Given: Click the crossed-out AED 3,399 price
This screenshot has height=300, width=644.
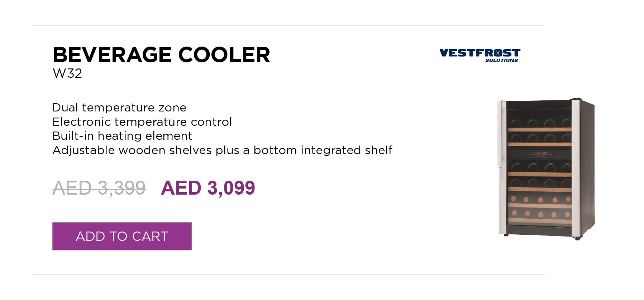Looking at the screenshot, I should click(x=99, y=188).
